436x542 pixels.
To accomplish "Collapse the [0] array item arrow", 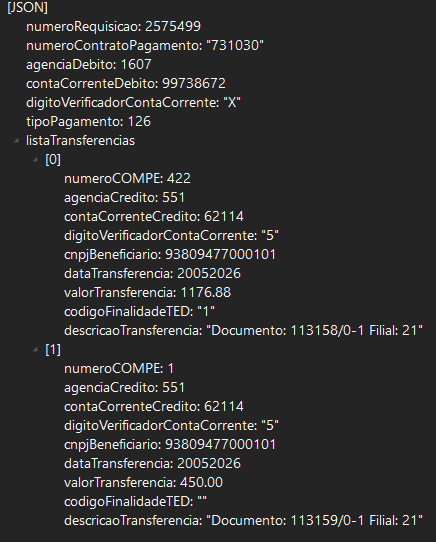I will (x=35, y=159).
